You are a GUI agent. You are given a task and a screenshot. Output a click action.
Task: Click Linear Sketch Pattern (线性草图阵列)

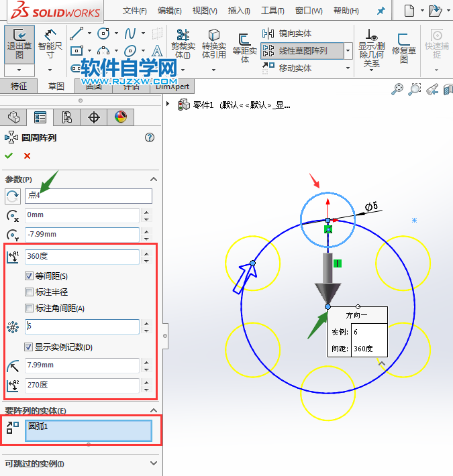pyautogui.click(x=302, y=51)
